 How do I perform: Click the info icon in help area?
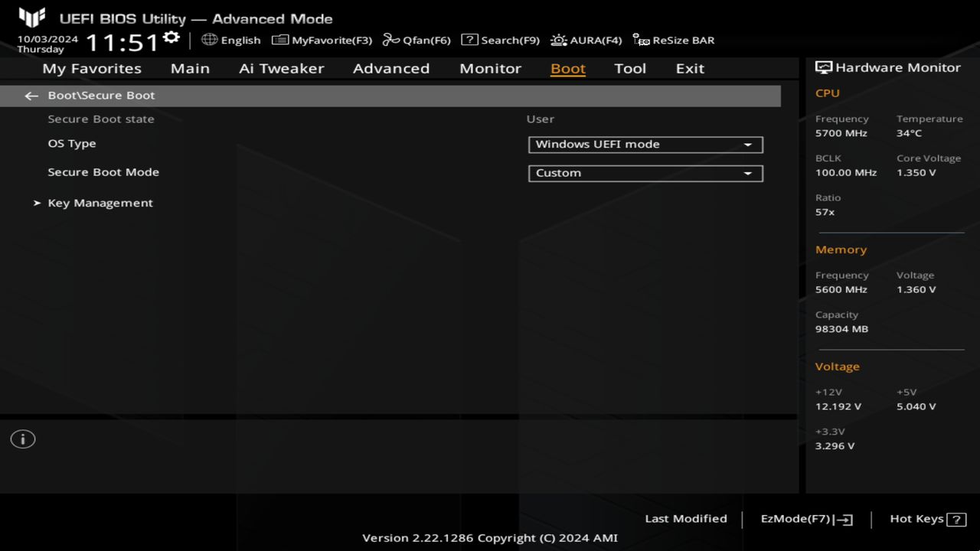[23, 439]
